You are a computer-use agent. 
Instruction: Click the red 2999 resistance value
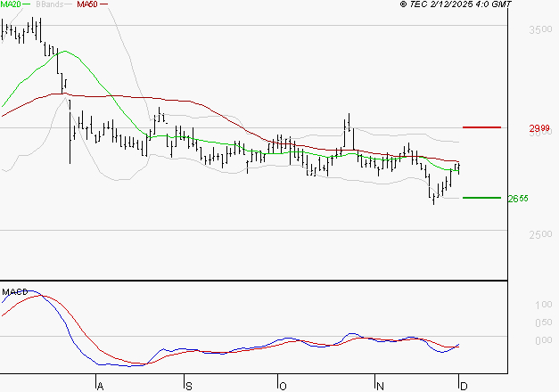click(539, 128)
